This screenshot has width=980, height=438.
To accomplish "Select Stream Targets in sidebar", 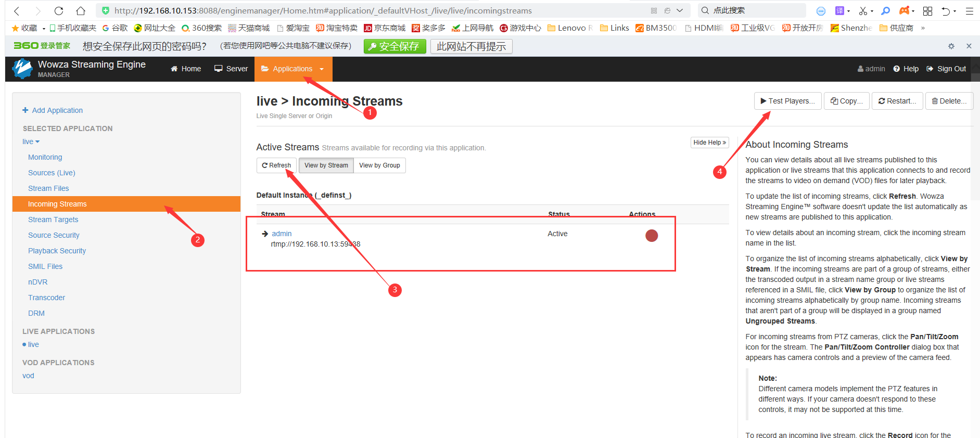I will click(x=53, y=220).
